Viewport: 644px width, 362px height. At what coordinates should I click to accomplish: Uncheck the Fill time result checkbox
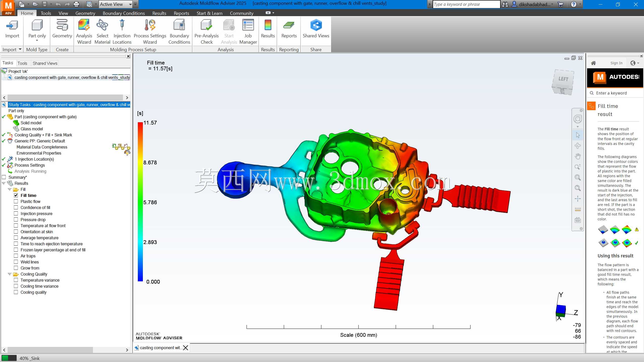(16, 195)
